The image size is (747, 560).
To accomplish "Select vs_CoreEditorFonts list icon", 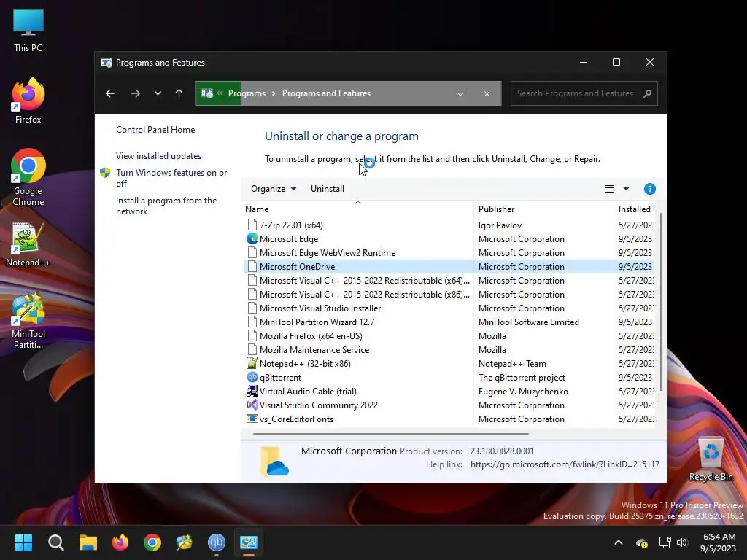I will click(252, 419).
